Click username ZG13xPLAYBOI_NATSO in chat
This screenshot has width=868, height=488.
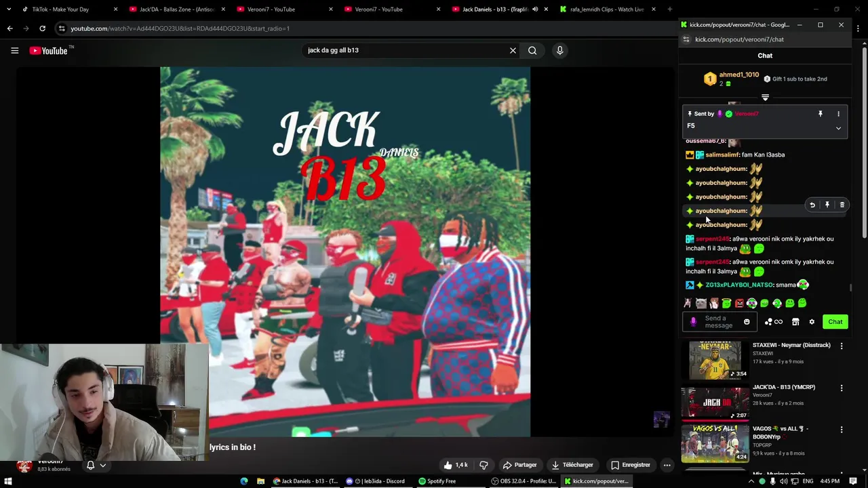pos(739,285)
